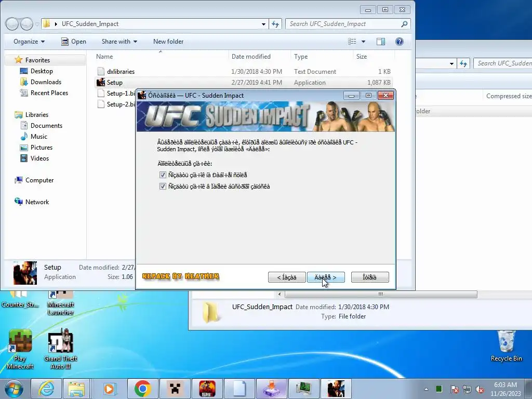Sort files by Type column

tap(321, 57)
